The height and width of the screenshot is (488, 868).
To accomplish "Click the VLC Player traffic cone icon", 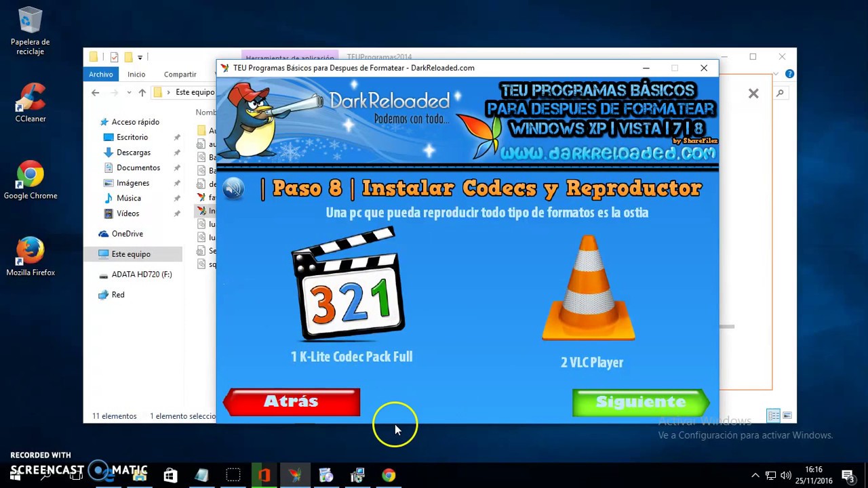I will [x=589, y=288].
